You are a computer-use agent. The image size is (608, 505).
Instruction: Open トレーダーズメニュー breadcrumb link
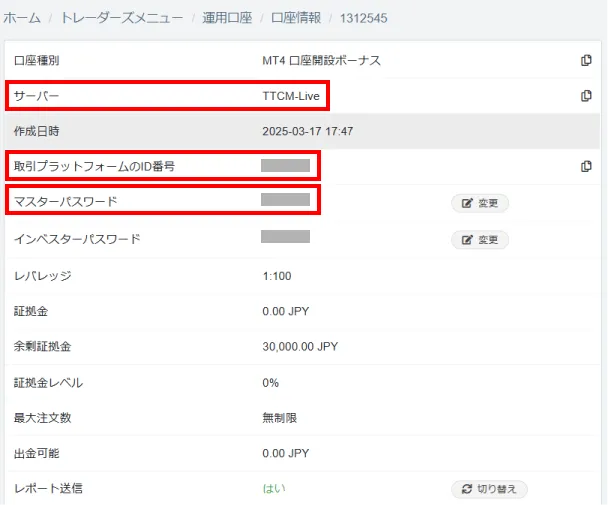(x=122, y=18)
